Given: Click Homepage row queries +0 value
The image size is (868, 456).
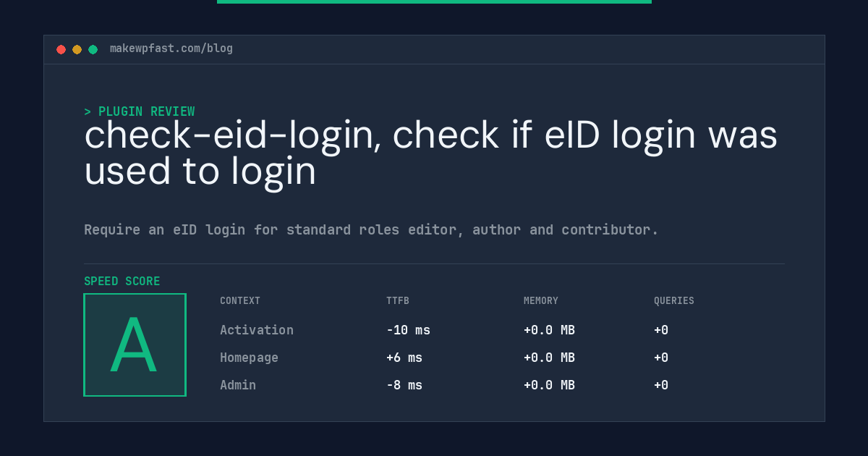Looking at the screenshot, I should click(x=661, y=358).
